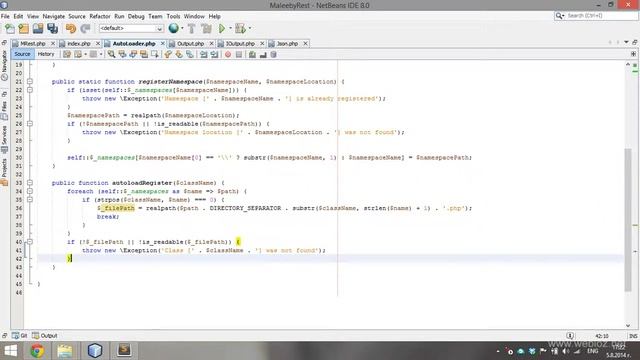The image size is (640, 360).
Task: Click the Toggle Rectangular Selection icon
Action: [x=155, y=54]
